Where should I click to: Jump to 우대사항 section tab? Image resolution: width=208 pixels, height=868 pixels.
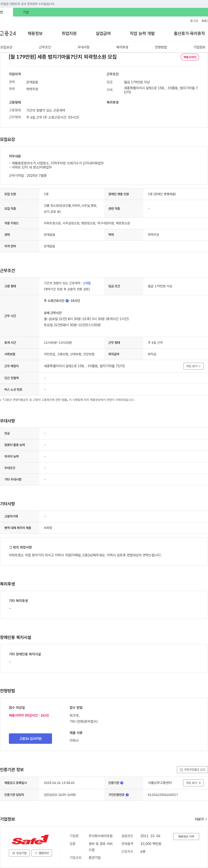coord(83,47)
